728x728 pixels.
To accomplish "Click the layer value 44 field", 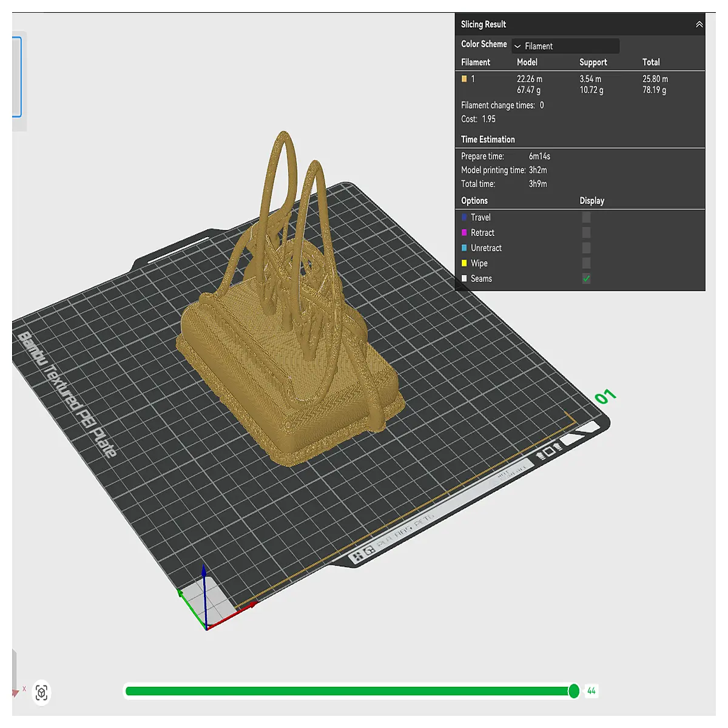I will pos(591,691).
